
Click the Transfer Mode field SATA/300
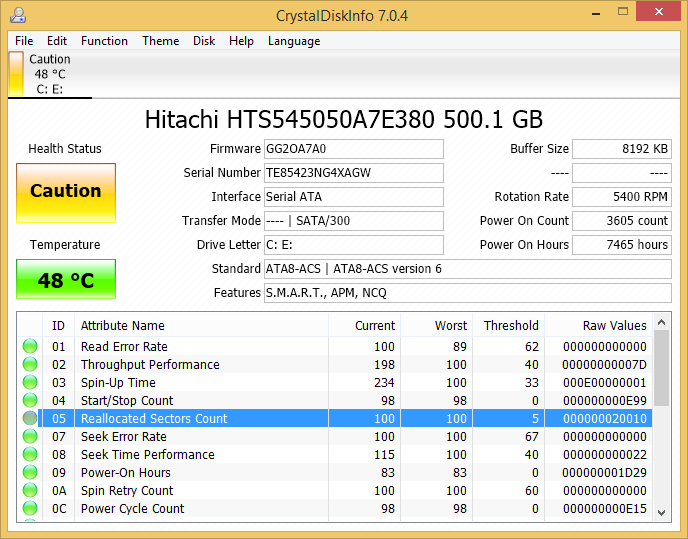[x=354, y=220]
